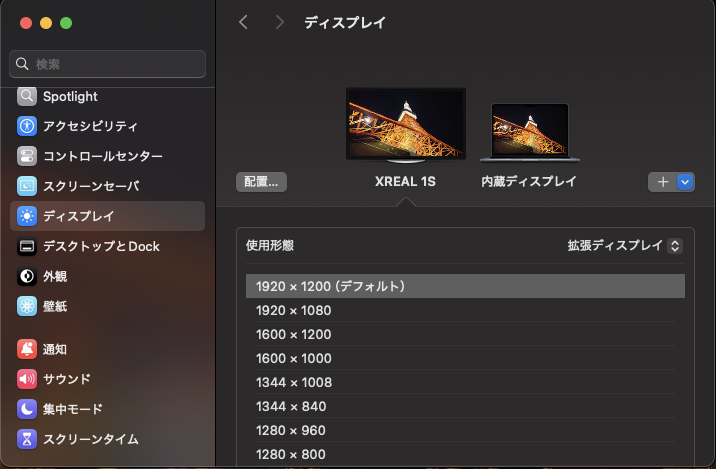Viewport: 716px width, 469px height.
Task: Expand the 拡張ディスプレイ usage dropdown
Action: 624,246
